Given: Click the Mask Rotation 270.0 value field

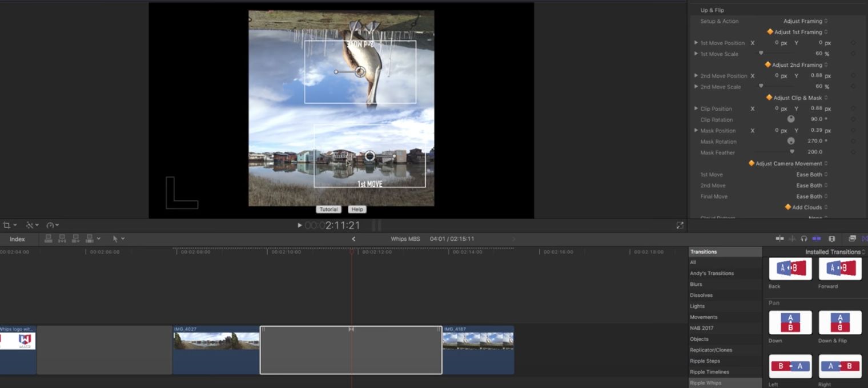Looking at the screenshot, I should pos(815,141).
